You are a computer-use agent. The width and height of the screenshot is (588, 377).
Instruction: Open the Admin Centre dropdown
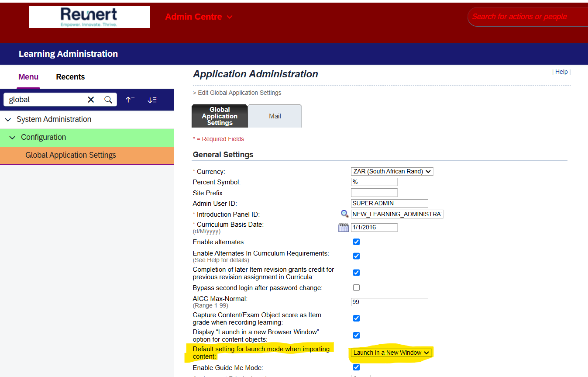point(199,17)
